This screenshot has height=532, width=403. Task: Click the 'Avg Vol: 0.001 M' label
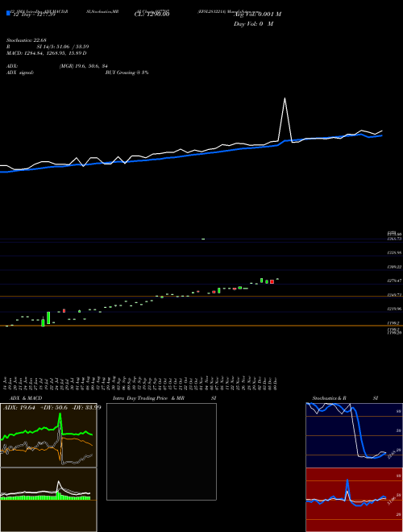pyautogui.click(x=257, y=14)
